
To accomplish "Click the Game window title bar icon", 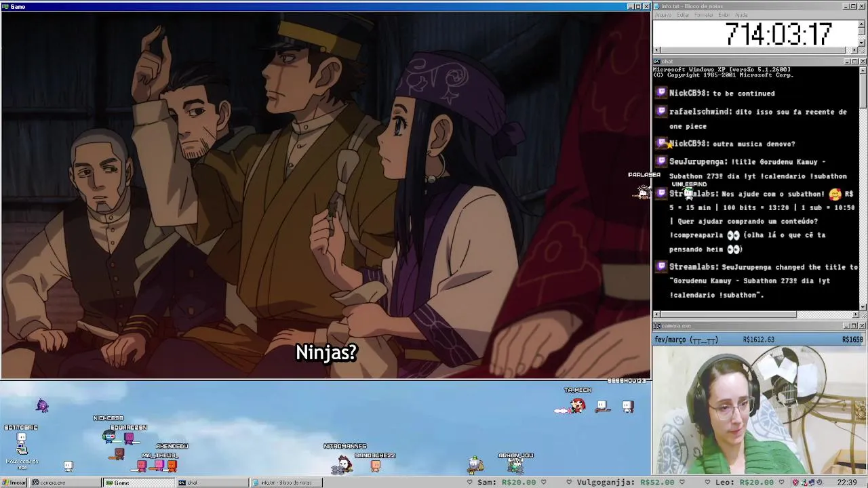I will 5,6.
